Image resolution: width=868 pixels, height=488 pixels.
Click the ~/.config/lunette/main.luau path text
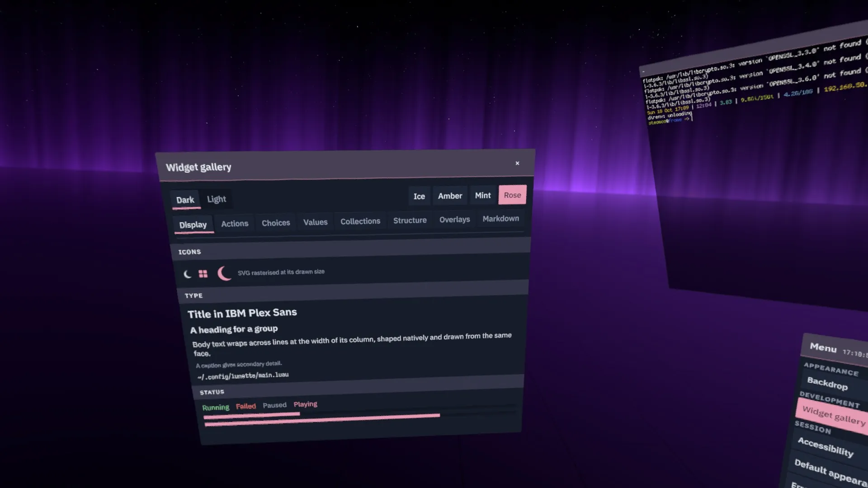click(x=243, y=375)
